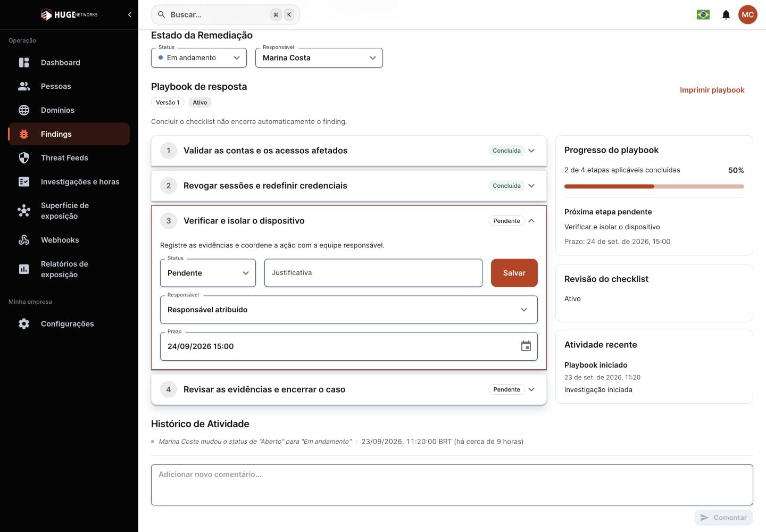Screen dimensions: 766x532
Task: Click the Justificativa input field
Action: (373, 273)
